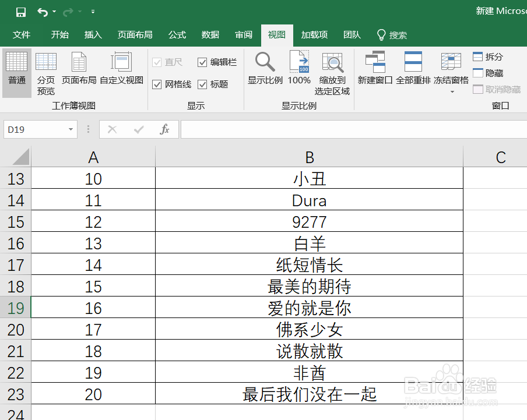527x420 pixels.
Task: Switch to the 团队 ribbon tab
Action: tap(352, 35)
